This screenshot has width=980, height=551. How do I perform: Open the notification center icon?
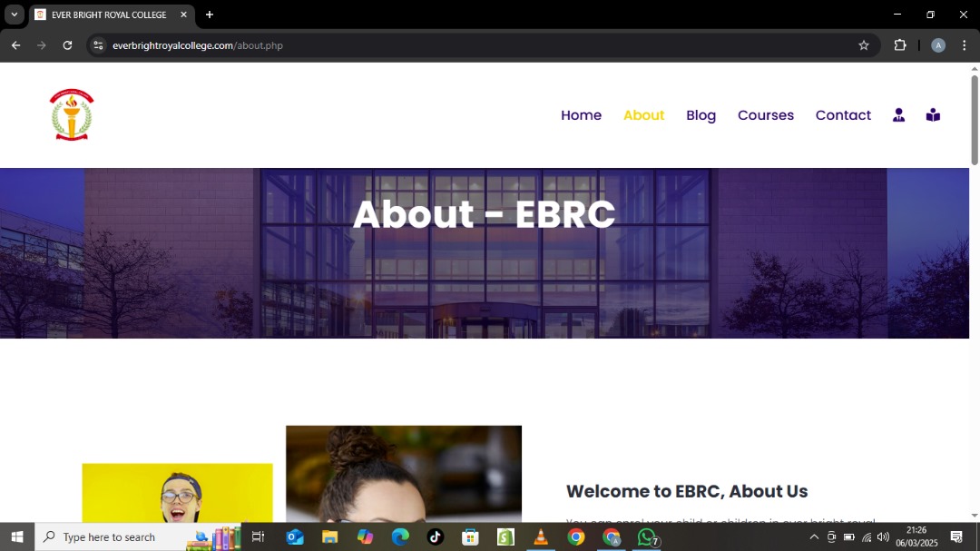coord(956,536)
